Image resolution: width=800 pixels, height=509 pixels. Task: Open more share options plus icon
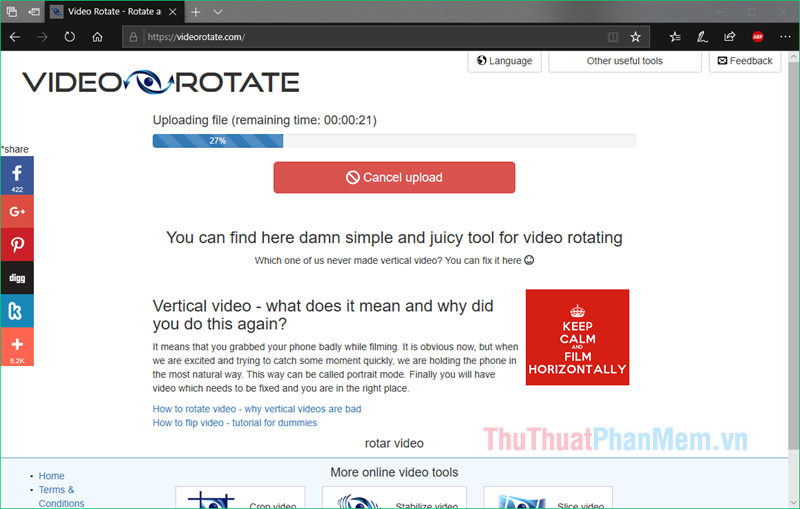coord(17,347)
